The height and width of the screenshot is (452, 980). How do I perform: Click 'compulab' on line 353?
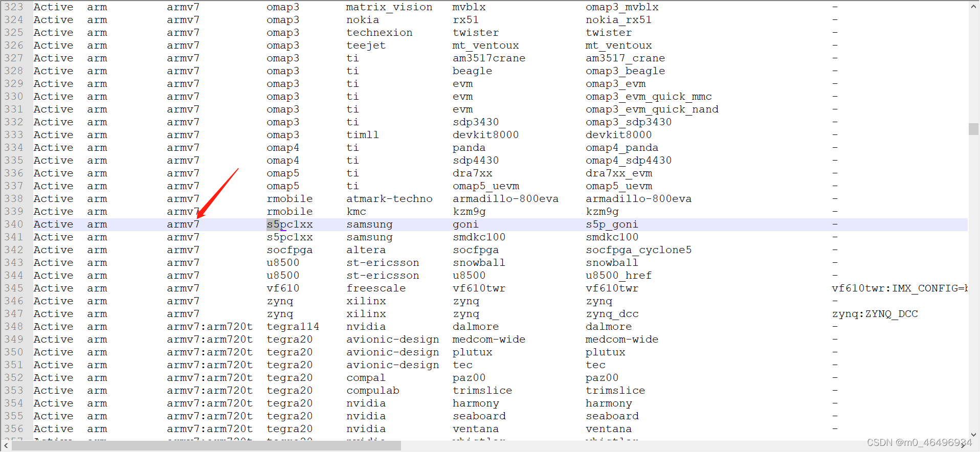373,391
